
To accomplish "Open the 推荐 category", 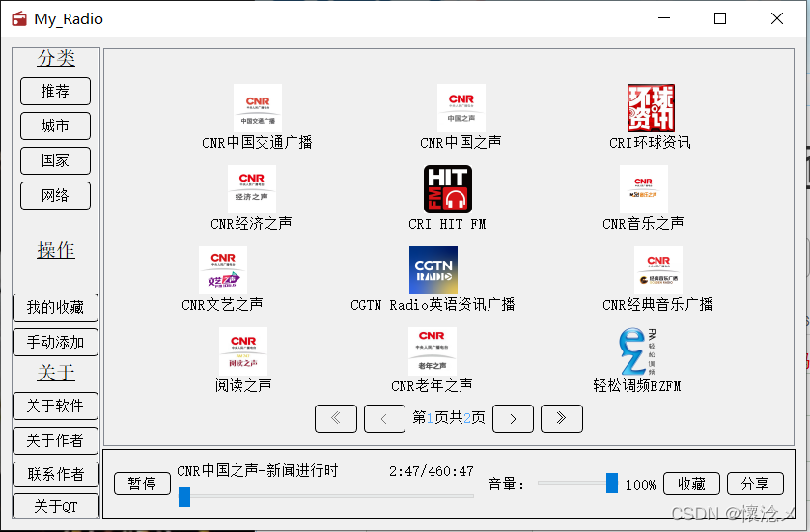I will coord(55,91).
